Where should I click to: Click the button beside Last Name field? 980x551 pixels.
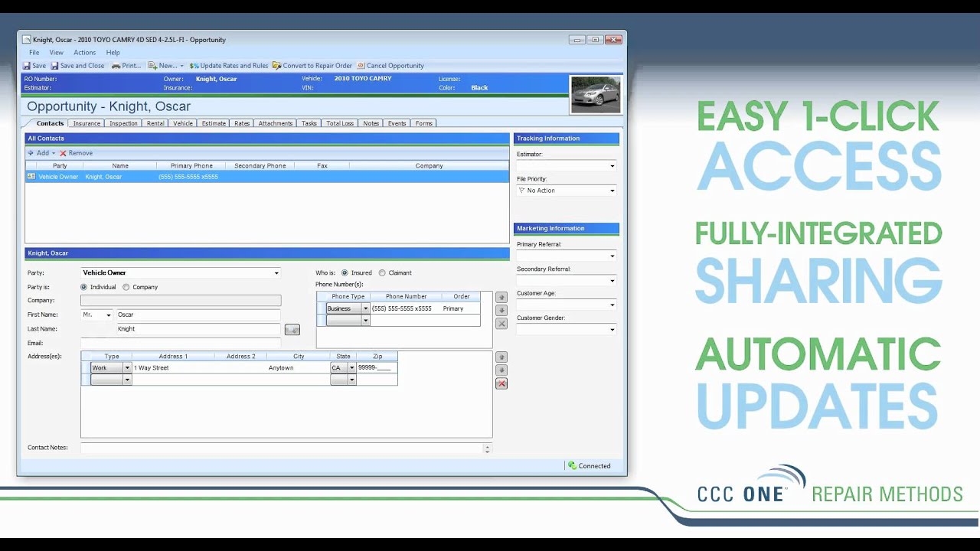coord(292,330)
